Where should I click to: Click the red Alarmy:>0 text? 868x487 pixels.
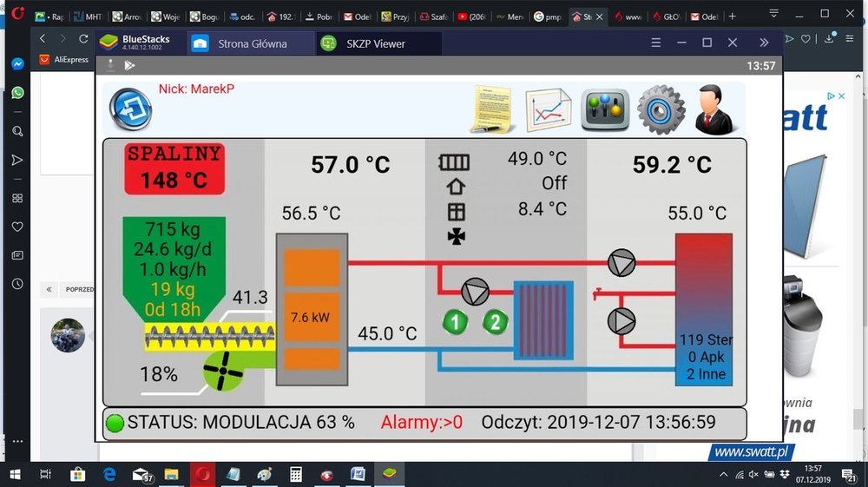[422, 423]
